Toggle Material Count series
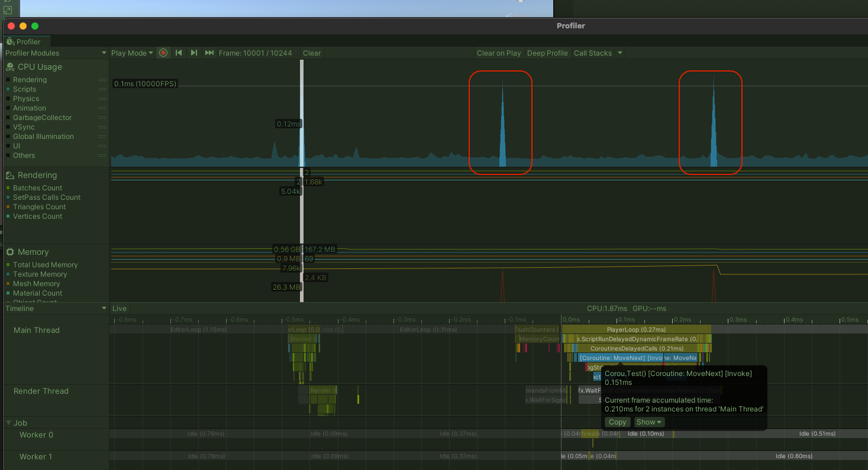Screen dimensions: 868x470 click(x=8, y=293)
